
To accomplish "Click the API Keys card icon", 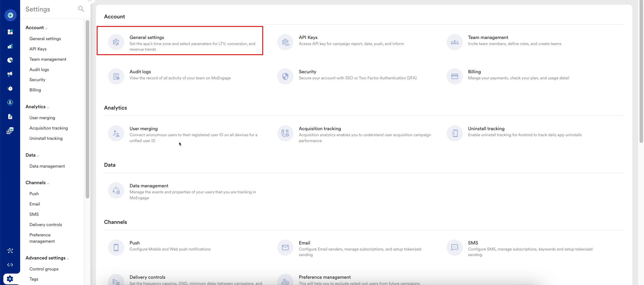I will (285, 42).
